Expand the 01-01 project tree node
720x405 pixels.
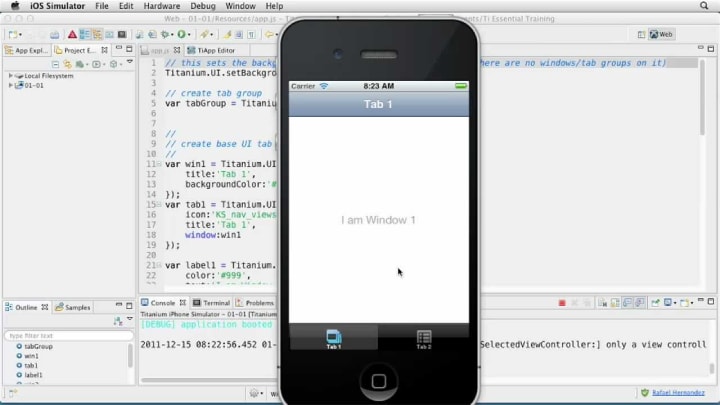(11, 85)
